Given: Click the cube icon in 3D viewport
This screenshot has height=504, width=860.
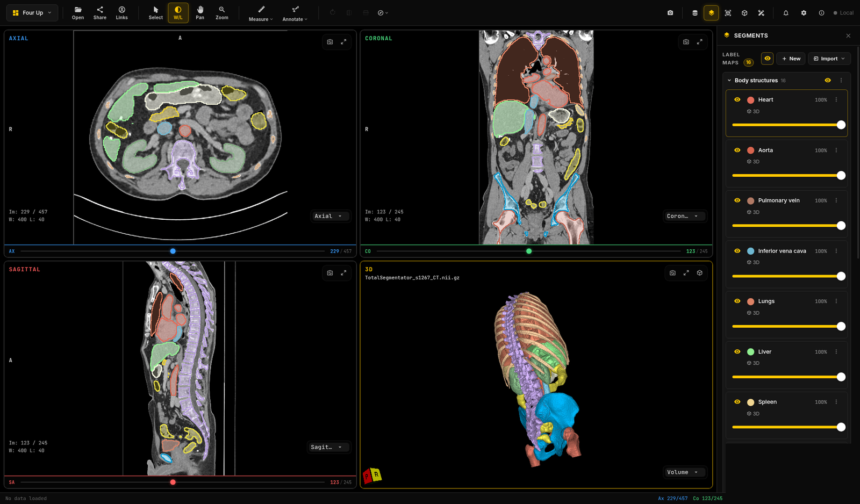Looking at the screenshot, I should [700, 273].
